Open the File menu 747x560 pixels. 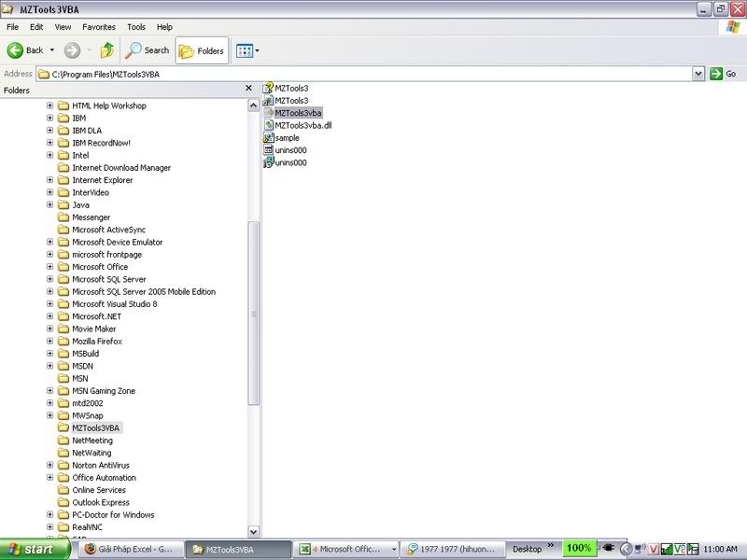(12, 27)
